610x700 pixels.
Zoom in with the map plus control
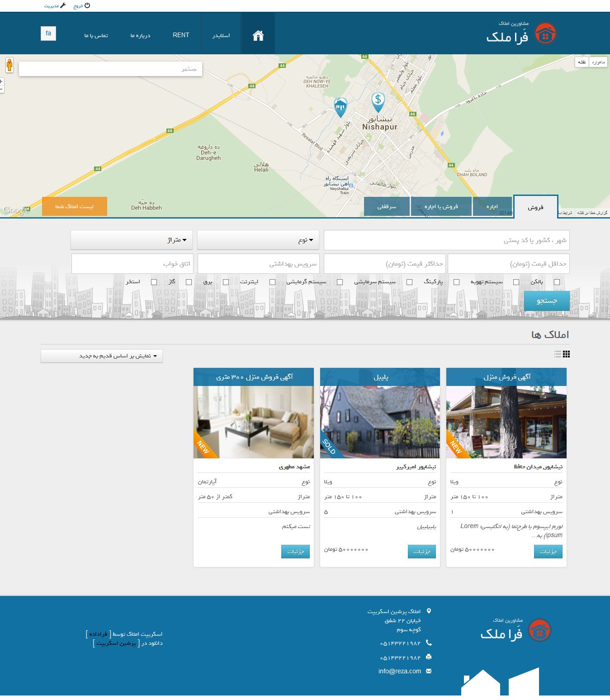1,81
